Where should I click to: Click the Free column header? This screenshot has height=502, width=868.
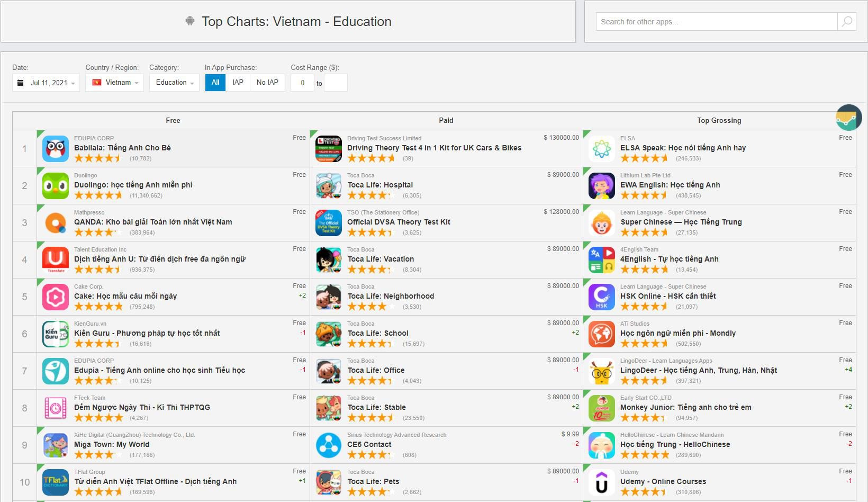(x=173, y=121)
